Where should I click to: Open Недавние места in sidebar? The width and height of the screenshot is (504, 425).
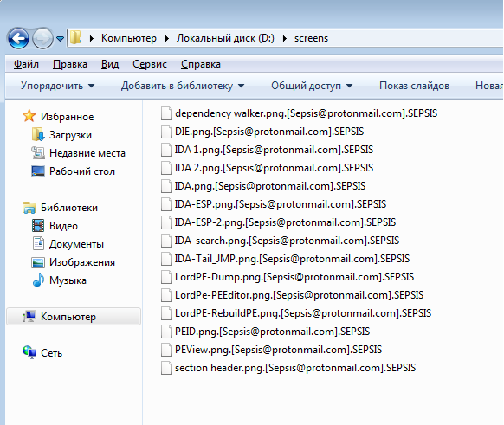click(87, 153)
